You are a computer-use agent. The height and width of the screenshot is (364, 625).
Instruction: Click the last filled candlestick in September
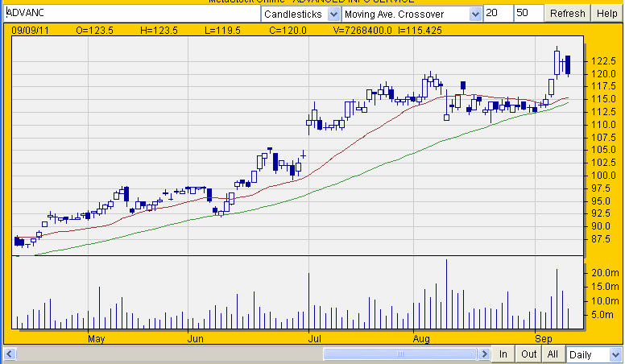(568, 64)
